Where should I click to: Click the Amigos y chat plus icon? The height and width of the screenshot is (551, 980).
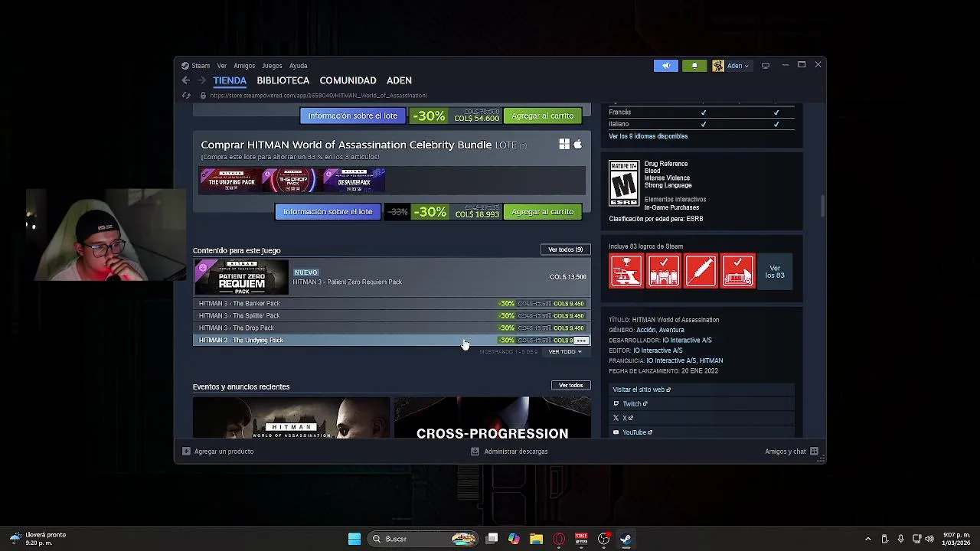(814, 452)
